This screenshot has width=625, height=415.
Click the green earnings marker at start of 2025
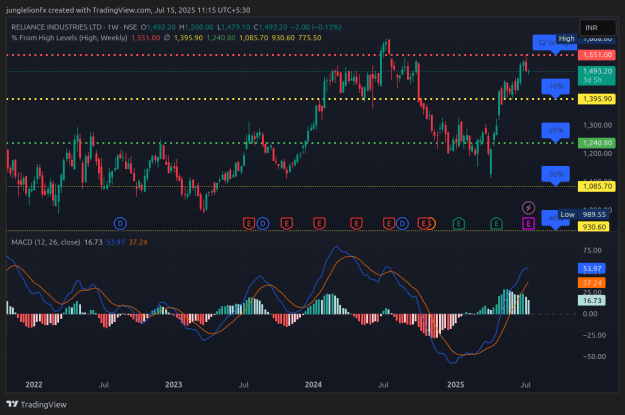coord(459,224)
